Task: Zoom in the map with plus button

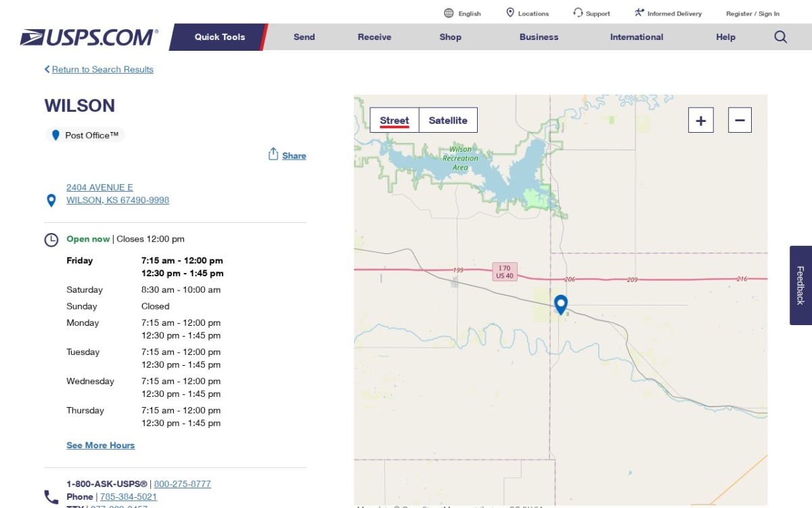Action: [701, 121]
